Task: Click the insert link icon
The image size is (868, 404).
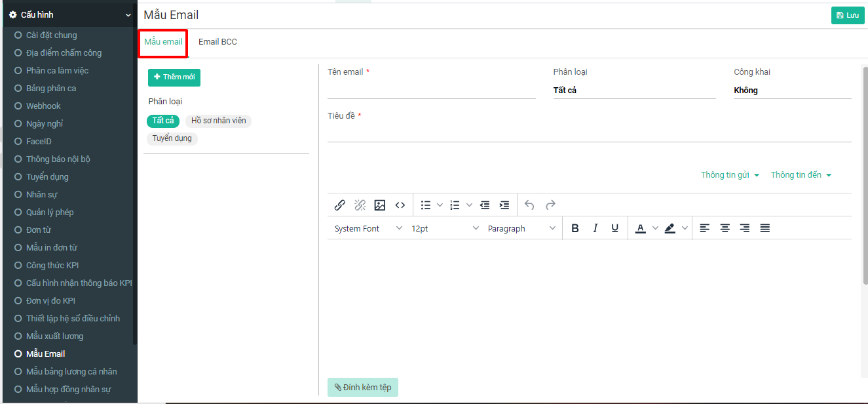Action: pos(339,205)
